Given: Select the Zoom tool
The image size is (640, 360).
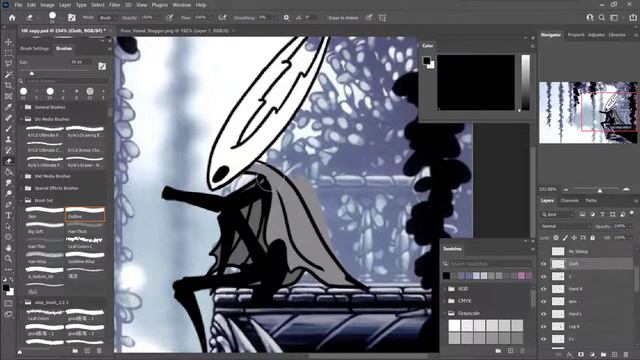Looking at the screenshot, I should pyautogui.click(x=8, y=258).
